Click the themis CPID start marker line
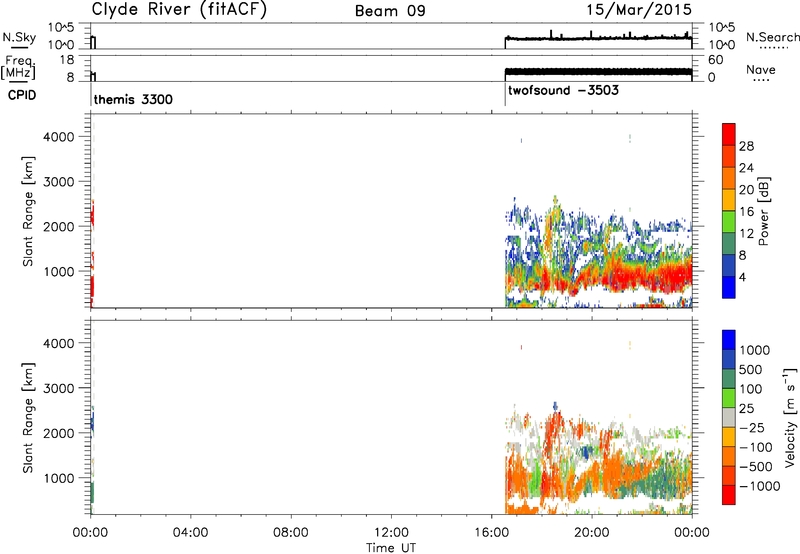800x554 pixels. click(91, 94)
